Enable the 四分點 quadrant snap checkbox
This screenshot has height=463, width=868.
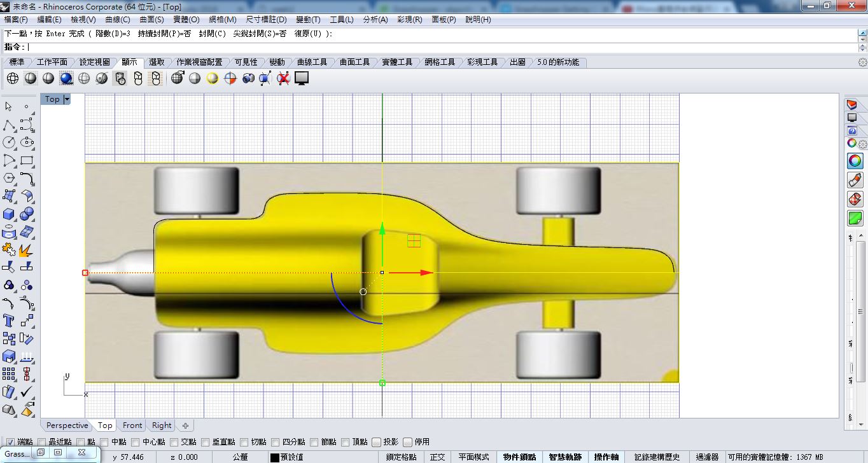[276, 442]
